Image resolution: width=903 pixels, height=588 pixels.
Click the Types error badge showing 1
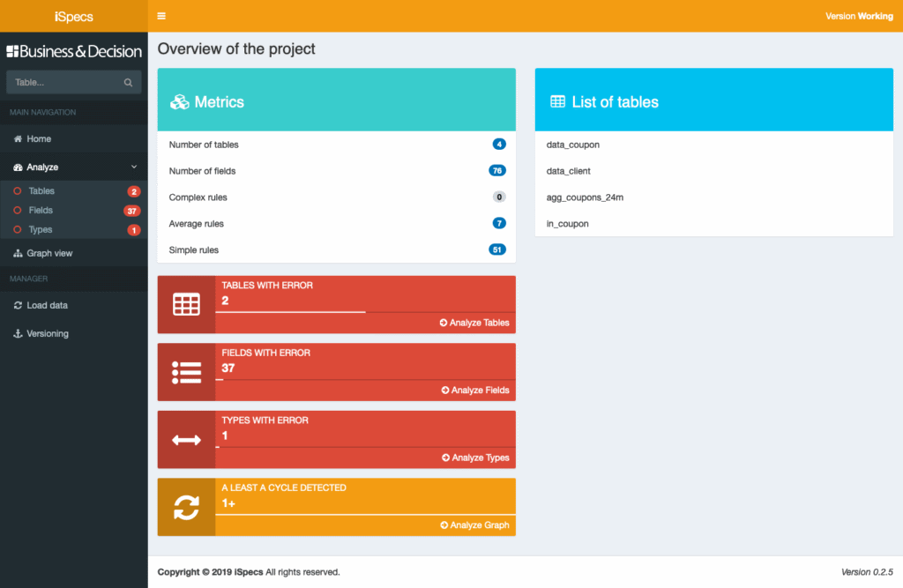pyautogui.click(x=133, y=229)
